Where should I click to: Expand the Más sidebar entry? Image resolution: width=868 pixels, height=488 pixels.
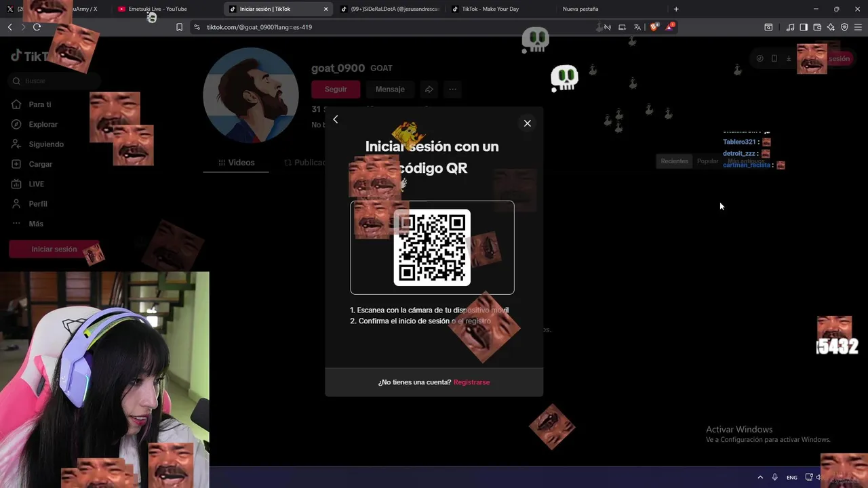[x=36, y=224]
